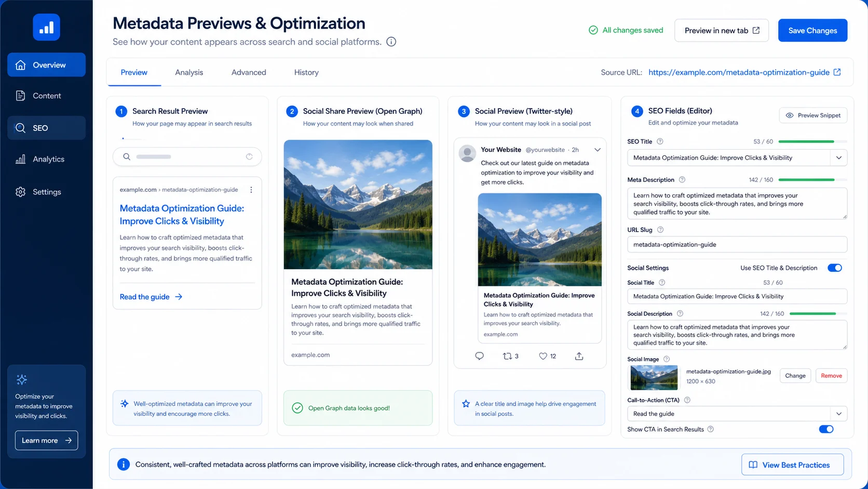Screen dimensions: 868x489
Task: Click the help icon next to Call-to-Action (CTA)
Action: pos(687,400)
